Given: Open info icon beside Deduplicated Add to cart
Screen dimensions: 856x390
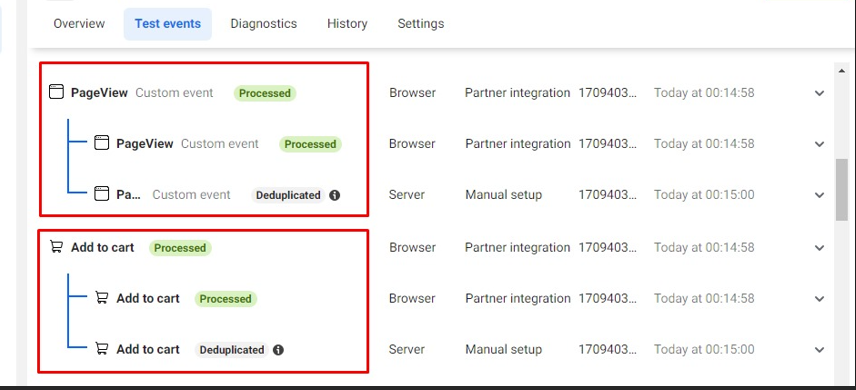Looking at the screenshot, I should pos(278,350).
